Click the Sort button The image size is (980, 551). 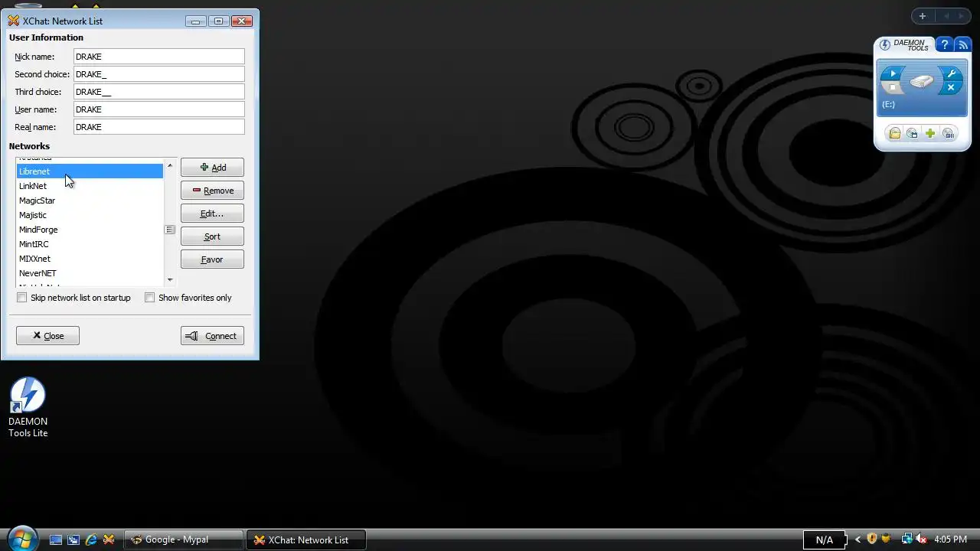pos(212,236)
